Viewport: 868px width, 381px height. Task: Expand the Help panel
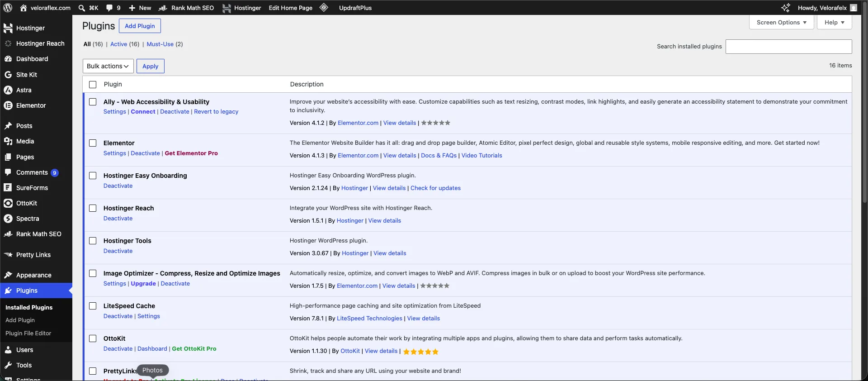834,22
